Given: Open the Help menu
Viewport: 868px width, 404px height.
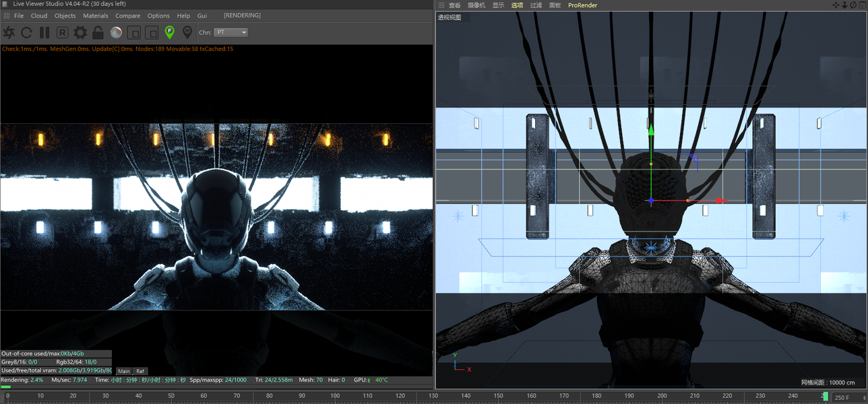Looking at the screenshot, I should 183,15.
